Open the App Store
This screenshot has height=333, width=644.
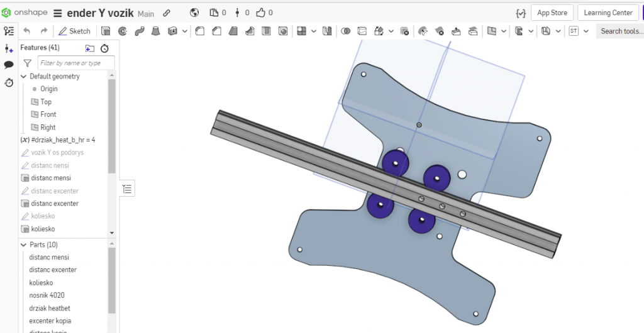(552, 13)
